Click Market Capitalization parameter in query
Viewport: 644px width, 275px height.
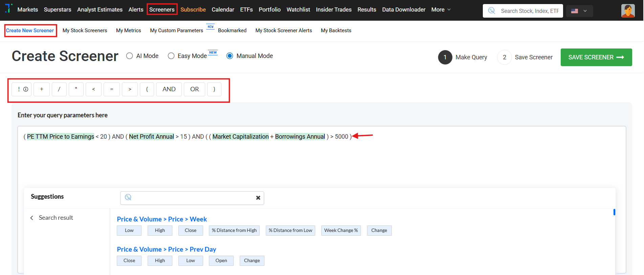(x=240, y=137)
